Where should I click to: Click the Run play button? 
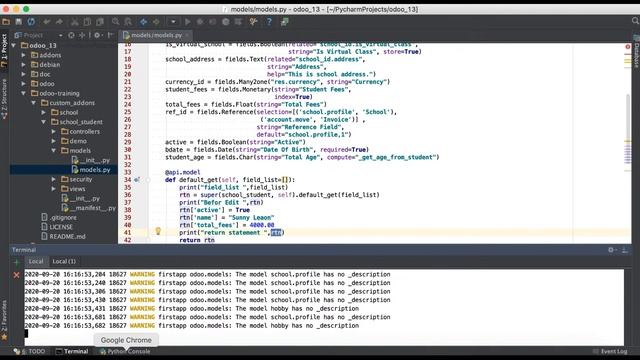(188, 22)
